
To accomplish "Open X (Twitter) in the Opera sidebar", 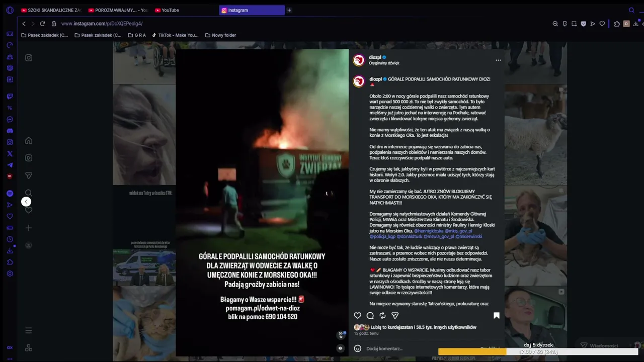I will pyautogui.click(x=10, y=154).
